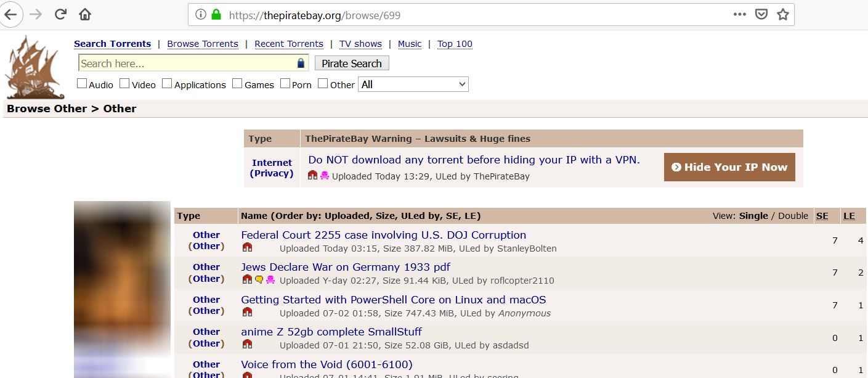Click magnet icon for Jews Declare War pdf

pos(247,280)
